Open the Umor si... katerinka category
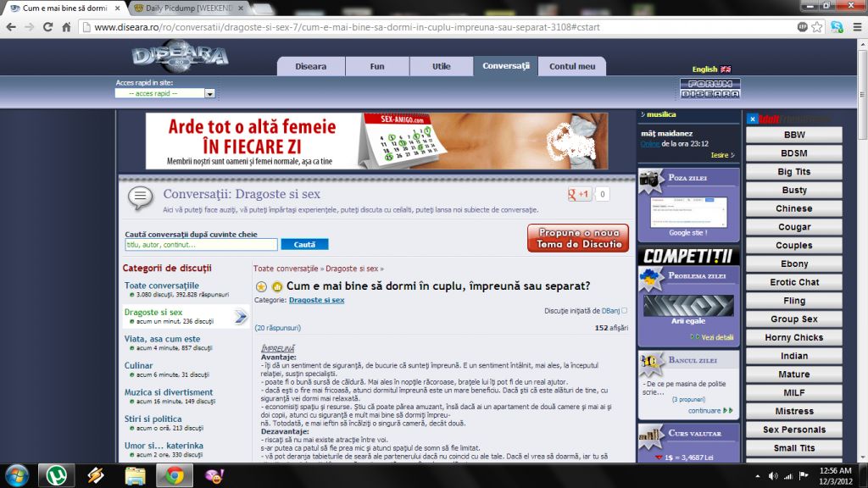 [x=164, y=446]
